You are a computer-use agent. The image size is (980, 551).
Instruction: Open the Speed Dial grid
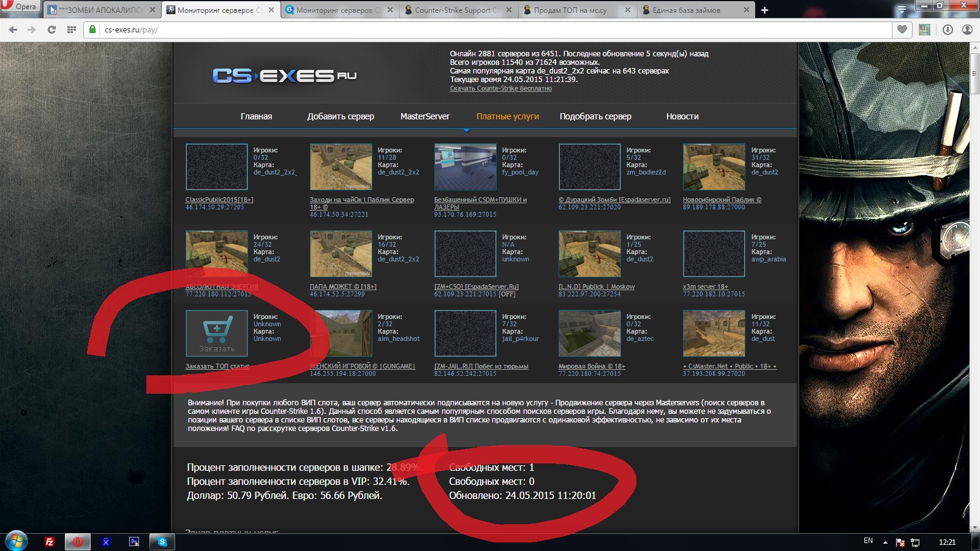(72, 29)
